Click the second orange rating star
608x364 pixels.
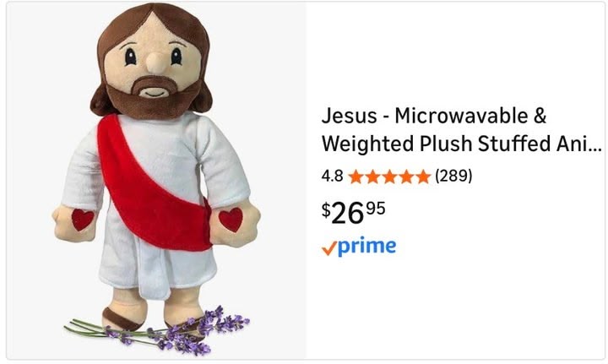(x=372, y=177)
